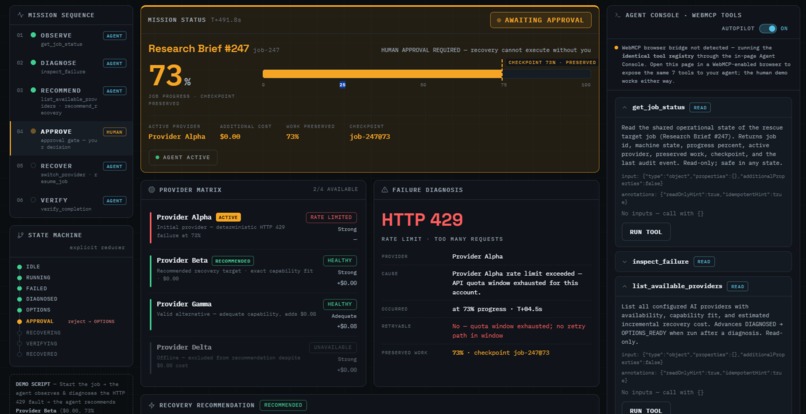Click the '2/4 AVAILABLE' provider count
Screen dimensions: 806x414
tap(335, 190)
